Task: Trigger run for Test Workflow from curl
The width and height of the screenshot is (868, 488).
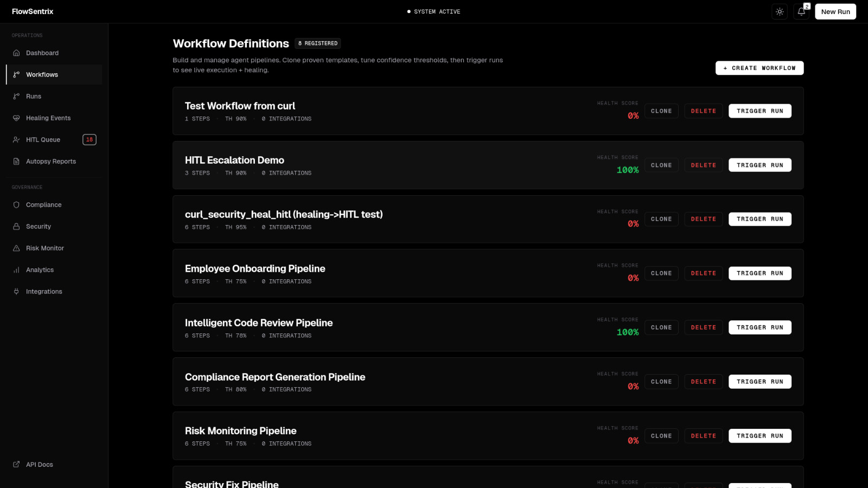Action: (x=760, y=111)
